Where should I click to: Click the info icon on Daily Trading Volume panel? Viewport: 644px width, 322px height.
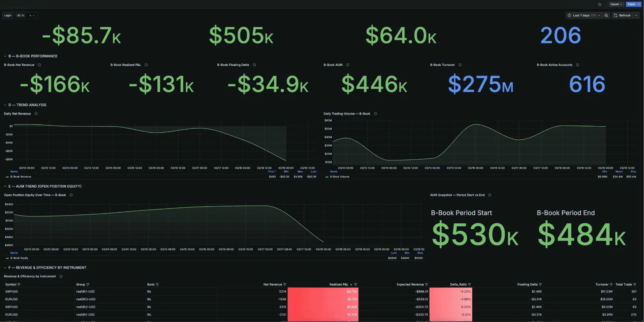click(x=374, y=114)
